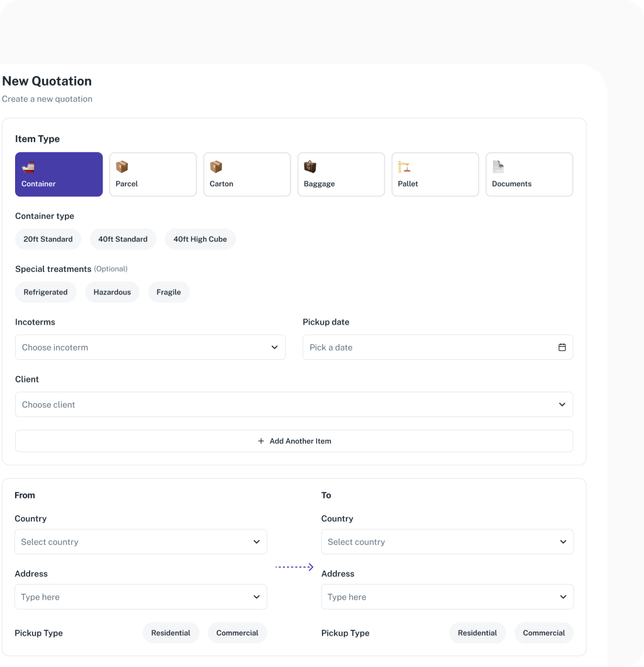Select Residential pickup type under From
The height and width of the screenshot is (667, 644).
click(x=170, y=632)
